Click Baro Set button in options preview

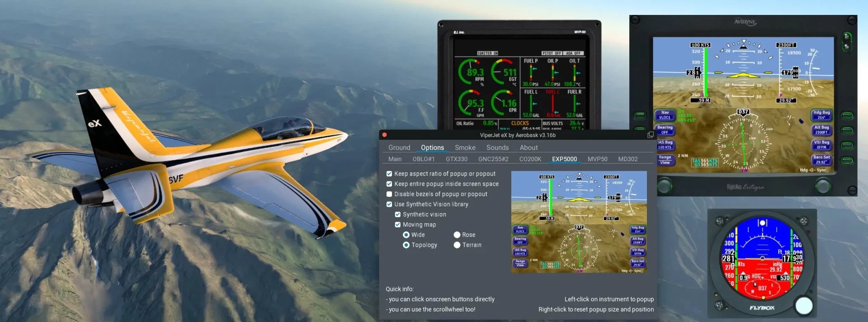[637, 263]
